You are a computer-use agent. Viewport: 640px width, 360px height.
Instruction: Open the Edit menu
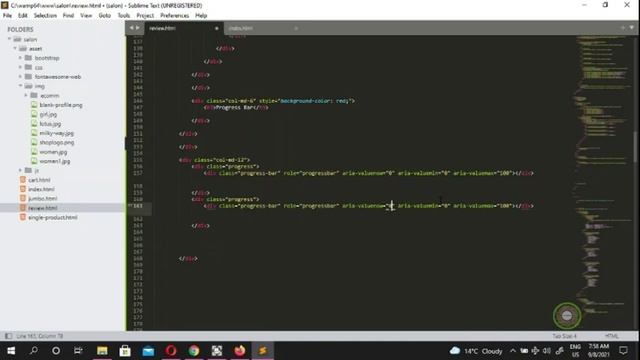pos(22,16)
